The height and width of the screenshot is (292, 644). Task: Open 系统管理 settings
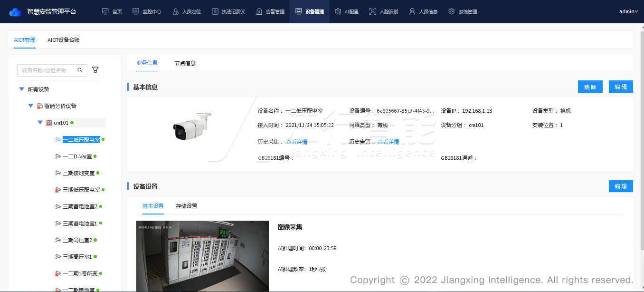463,11
